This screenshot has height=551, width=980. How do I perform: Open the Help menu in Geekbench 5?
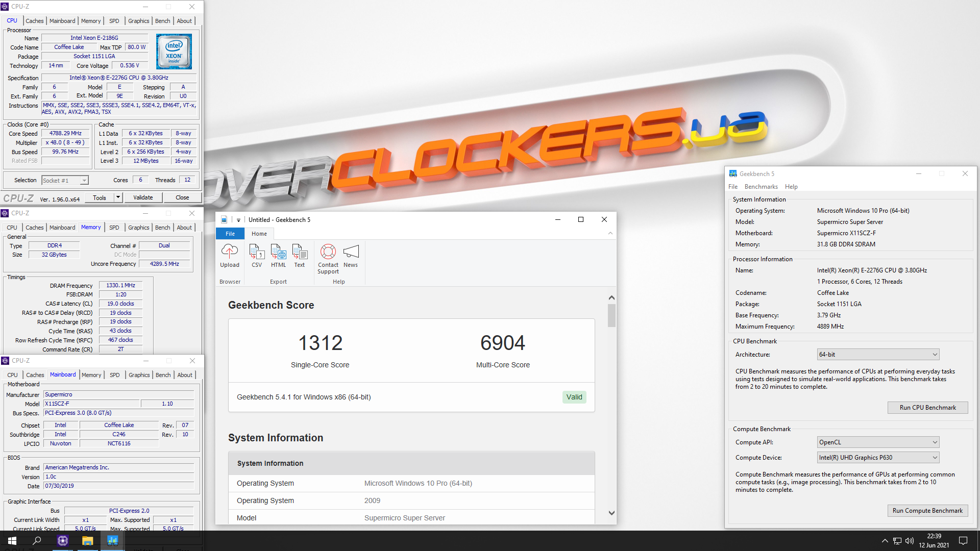[x=791, y=187]
